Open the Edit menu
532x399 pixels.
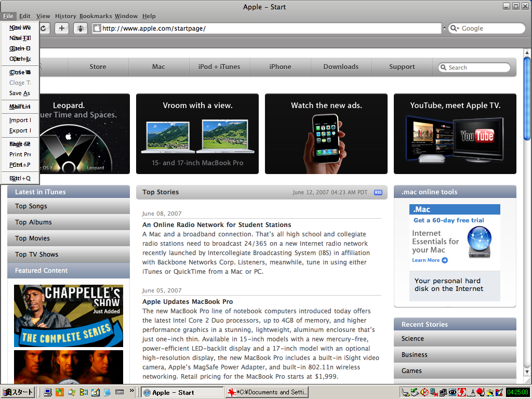(x=24, y=16)
